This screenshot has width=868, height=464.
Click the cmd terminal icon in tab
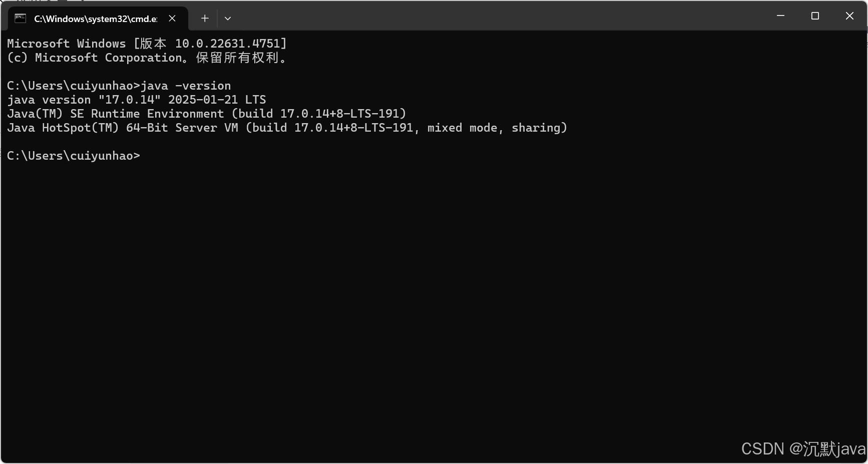coord(20,19)
